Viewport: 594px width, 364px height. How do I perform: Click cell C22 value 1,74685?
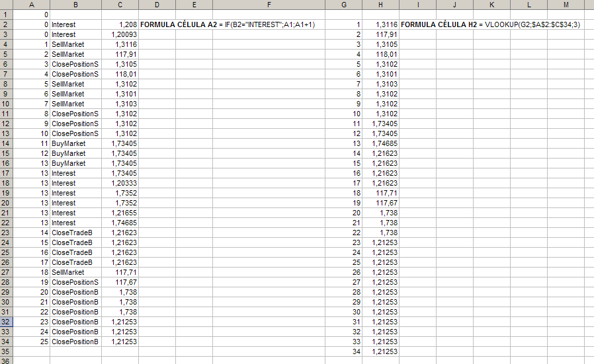pos(120,223)
